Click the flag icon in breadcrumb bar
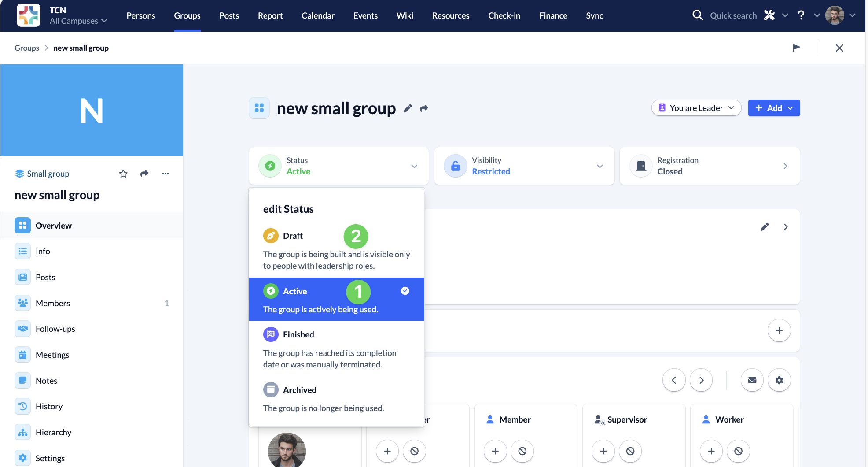The height and width of the screenshot is (467, 868). click(x=796, y=48)
